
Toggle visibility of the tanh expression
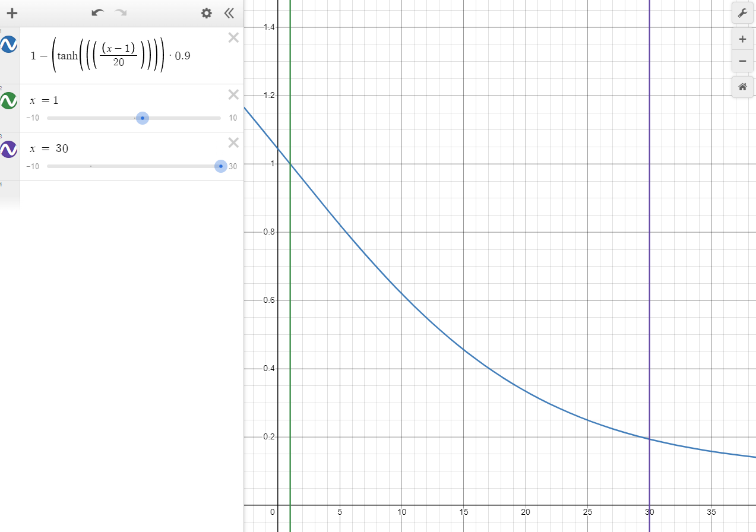tap(9, 45)
